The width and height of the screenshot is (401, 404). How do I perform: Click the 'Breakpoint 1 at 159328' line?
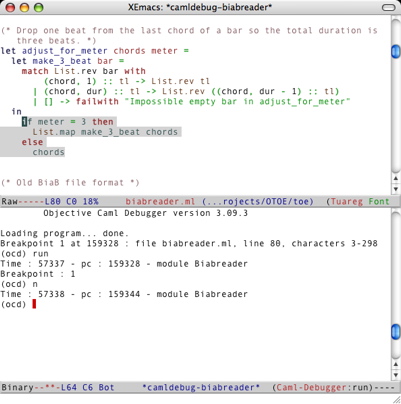pyautogui.click(x=189, y=243)
